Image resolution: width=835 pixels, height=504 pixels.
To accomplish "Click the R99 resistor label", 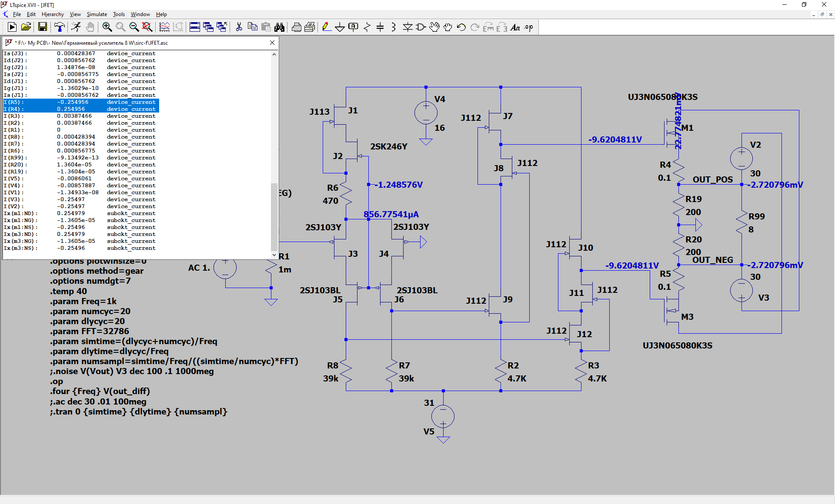I will pos(756,216).
